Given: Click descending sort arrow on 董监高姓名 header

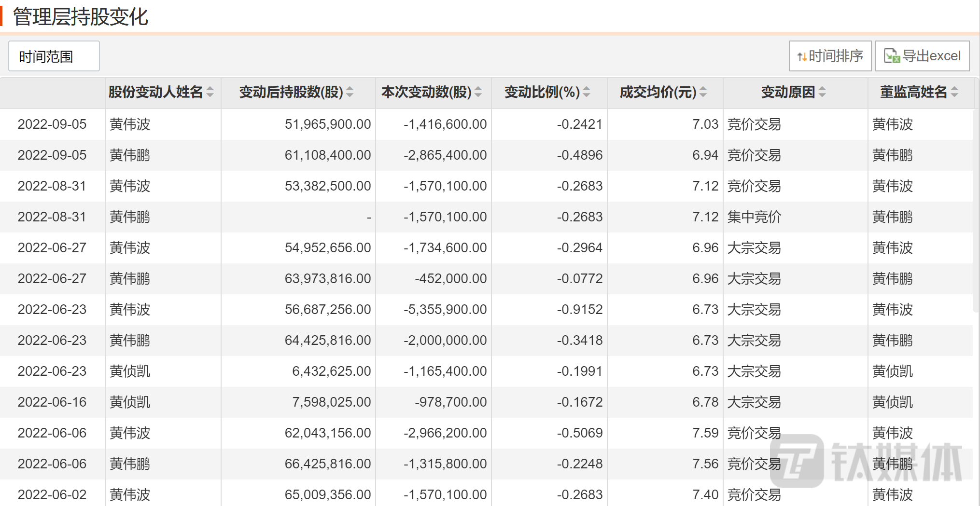Looking at the screenshot, I should click(954, 96).
